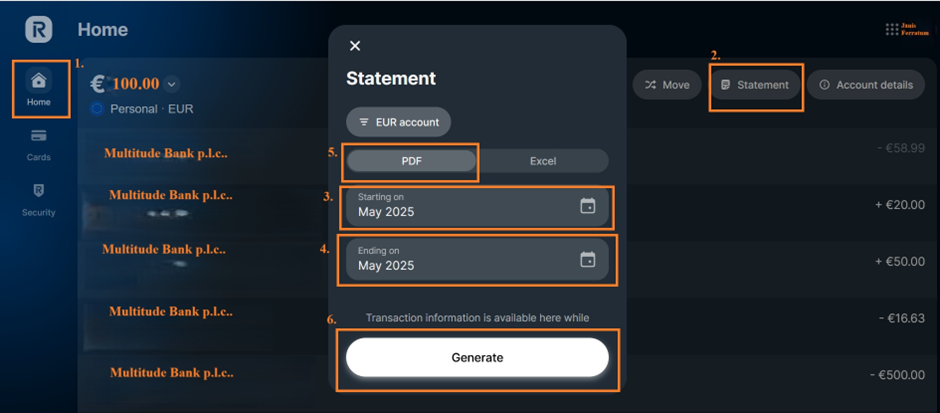Open the Statement button in header
Screen dimensions: 940x413
pos(755,85)
